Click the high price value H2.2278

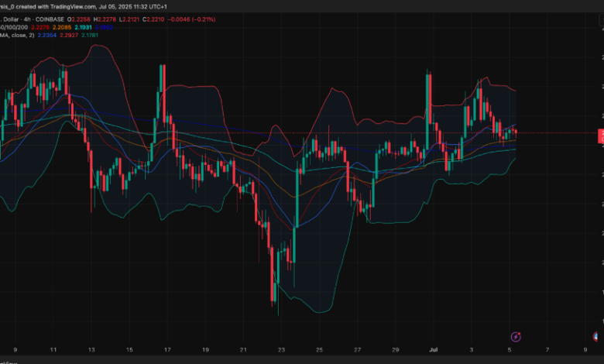105,19
